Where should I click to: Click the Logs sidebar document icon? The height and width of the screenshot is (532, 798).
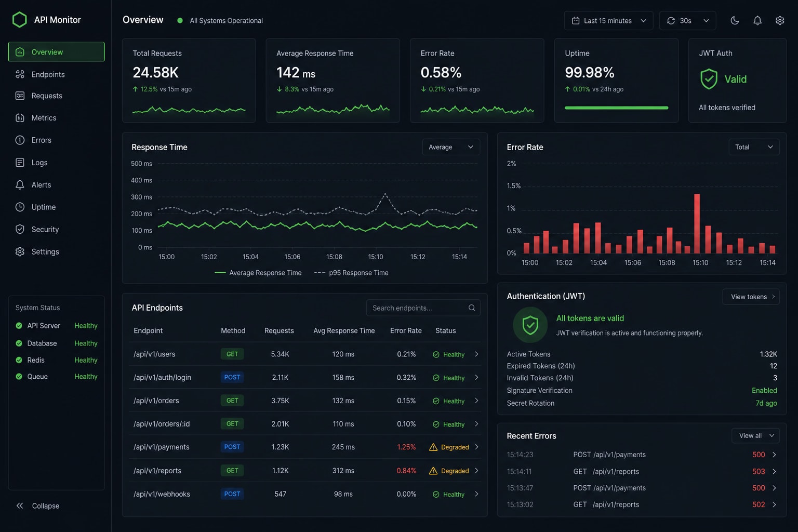pos(20,163)
